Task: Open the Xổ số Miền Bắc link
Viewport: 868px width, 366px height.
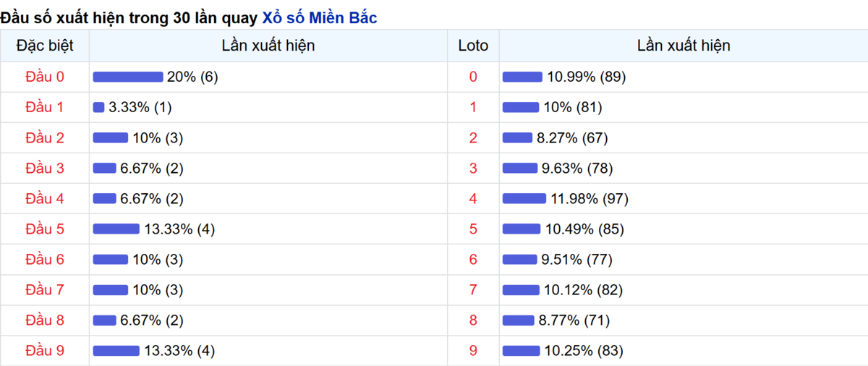Action: (319, 18)
